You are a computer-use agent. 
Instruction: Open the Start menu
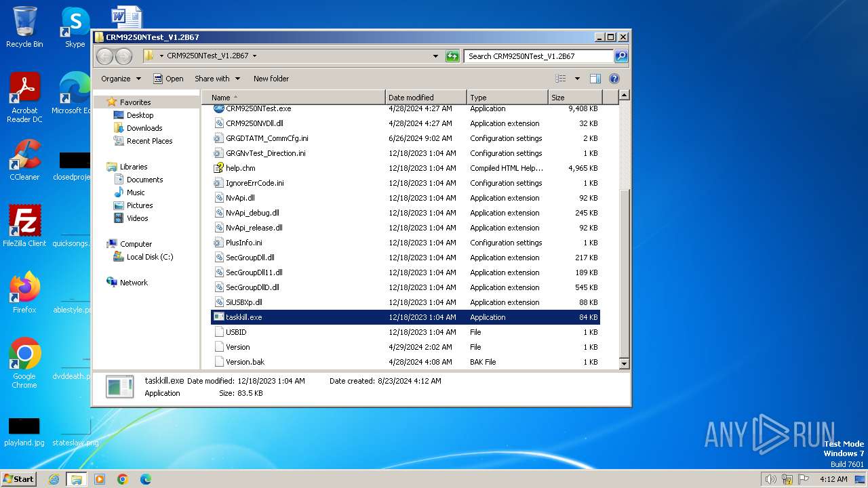tap(19, 479)
